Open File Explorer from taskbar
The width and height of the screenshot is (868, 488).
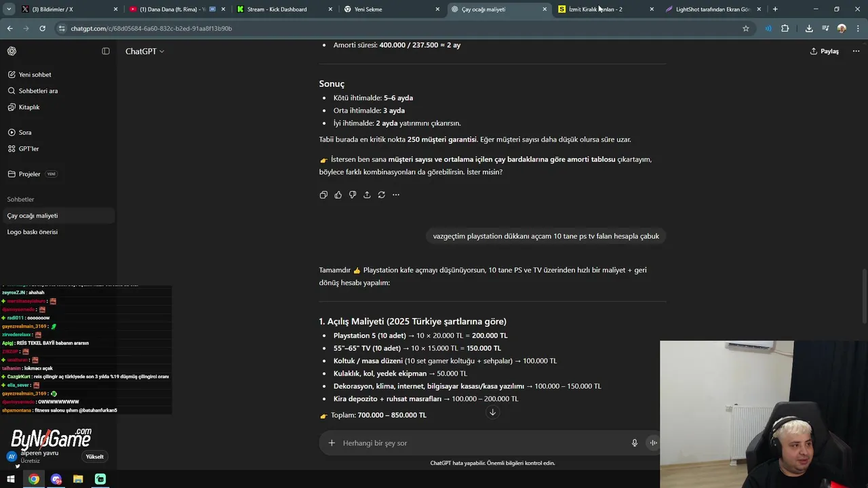(78, 479)
